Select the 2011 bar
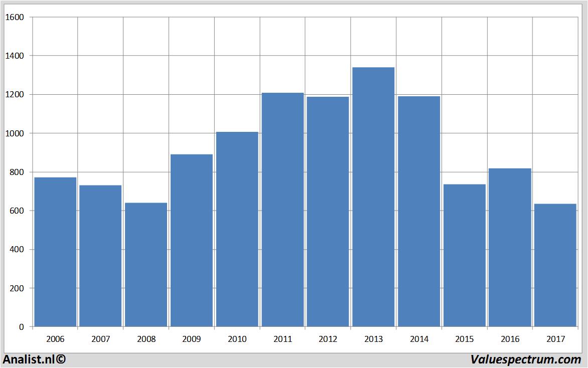 (x=282, y=210)
